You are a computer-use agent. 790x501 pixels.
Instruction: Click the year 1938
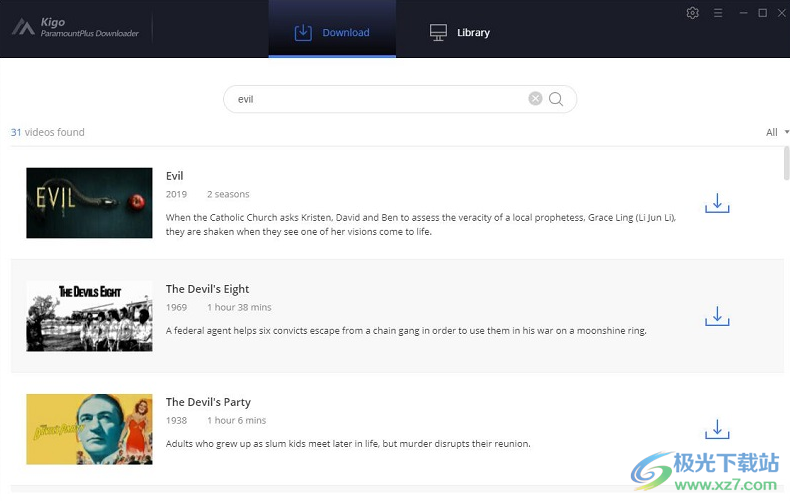point(176,420)
